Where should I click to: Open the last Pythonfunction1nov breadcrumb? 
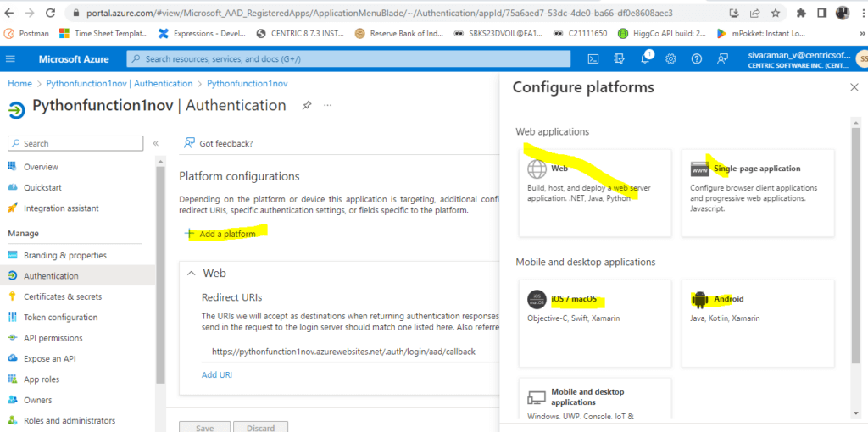tap(247, 84)
